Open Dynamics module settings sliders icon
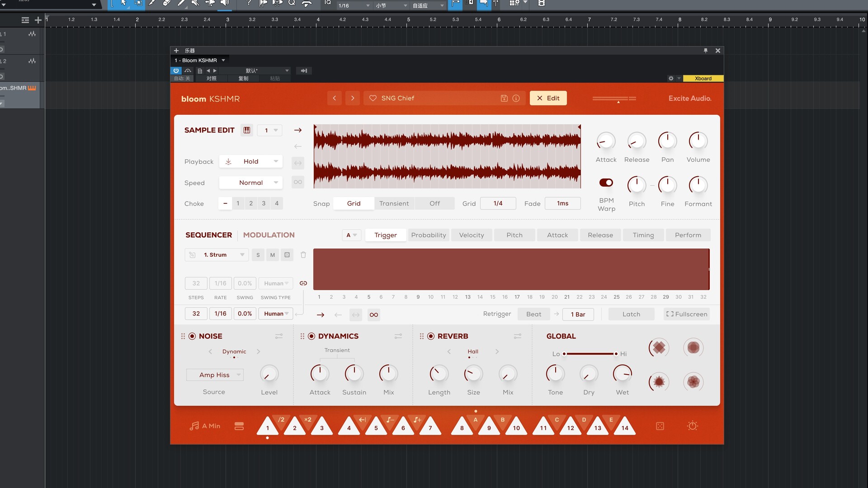Viewport: 868px width, 488px height. 398,336
